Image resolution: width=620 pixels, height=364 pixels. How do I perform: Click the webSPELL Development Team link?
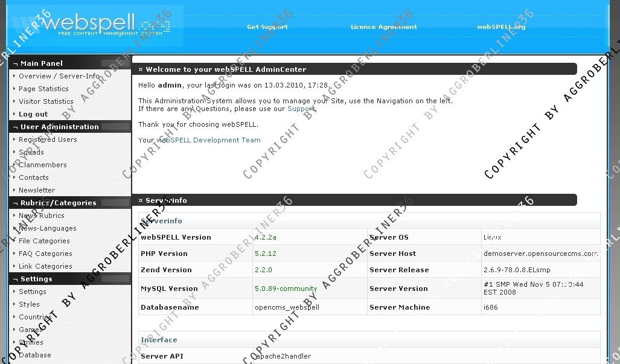208,140
